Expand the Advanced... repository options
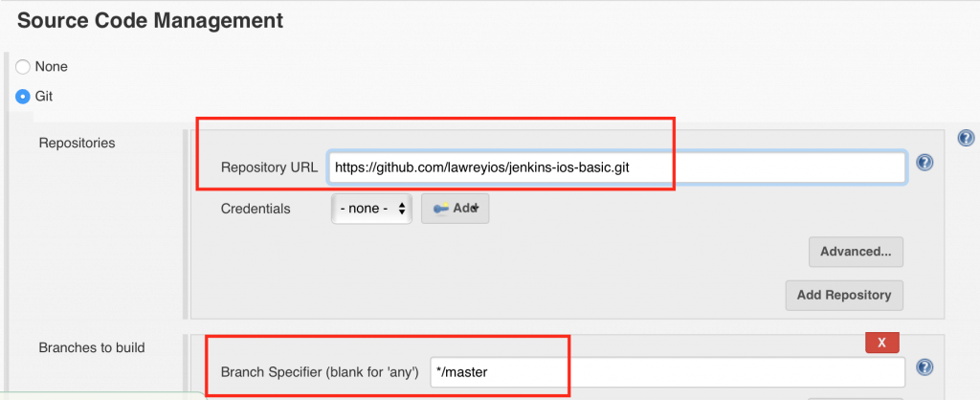The width and height of the screenshot is (980, 400). 856,252
